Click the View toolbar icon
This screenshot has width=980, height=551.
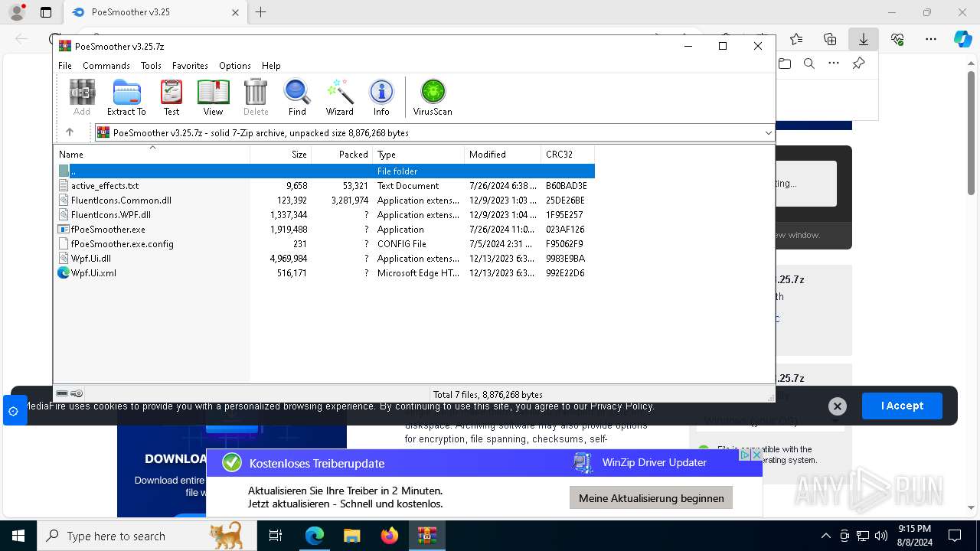(x=213, y=97)
